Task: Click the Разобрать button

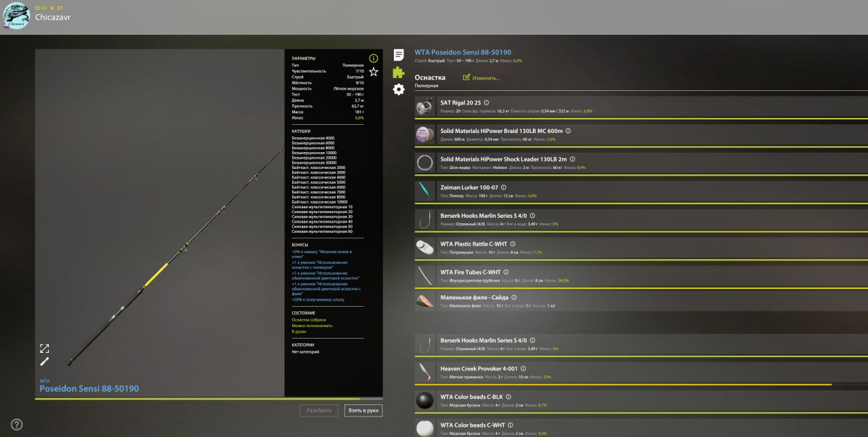Action: tap(319, 411)
